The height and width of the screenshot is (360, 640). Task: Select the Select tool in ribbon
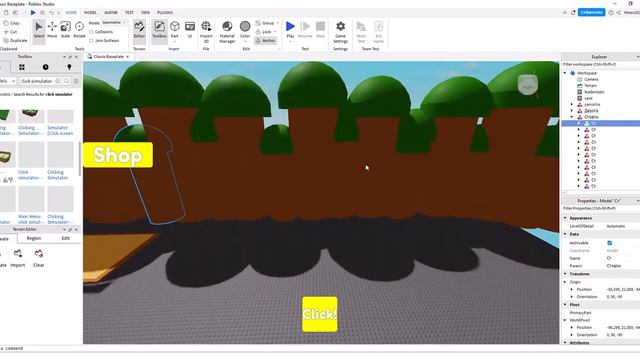(x=39, y=30)
